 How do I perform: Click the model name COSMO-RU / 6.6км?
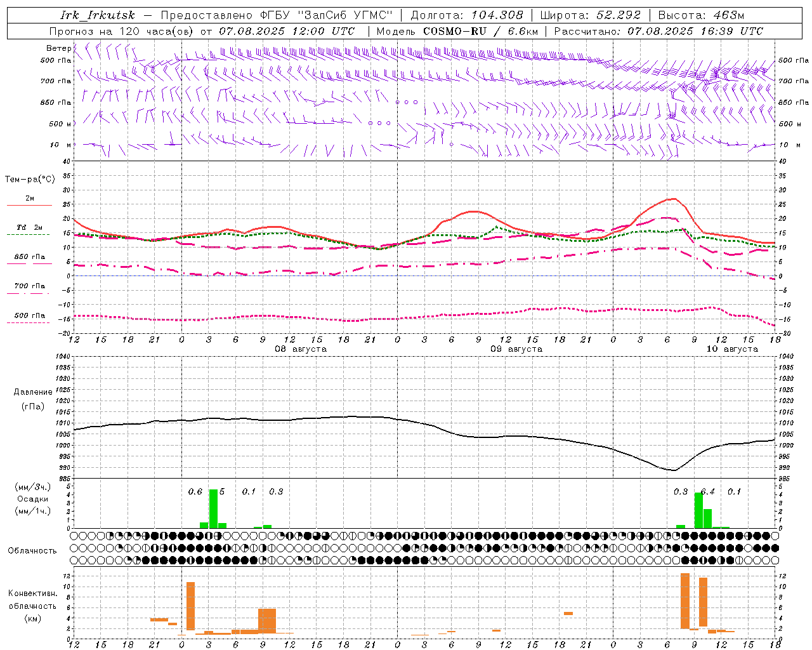481,31
